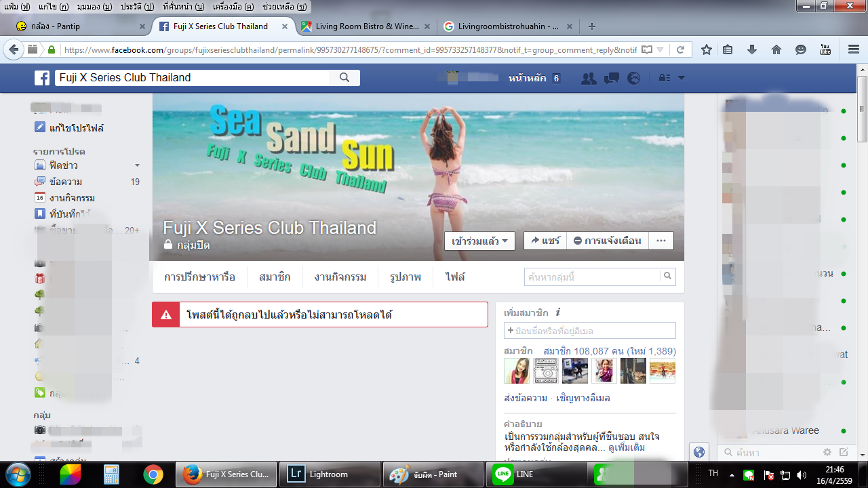
Task: Click the Facebook search box
Action: pos(192,78)
